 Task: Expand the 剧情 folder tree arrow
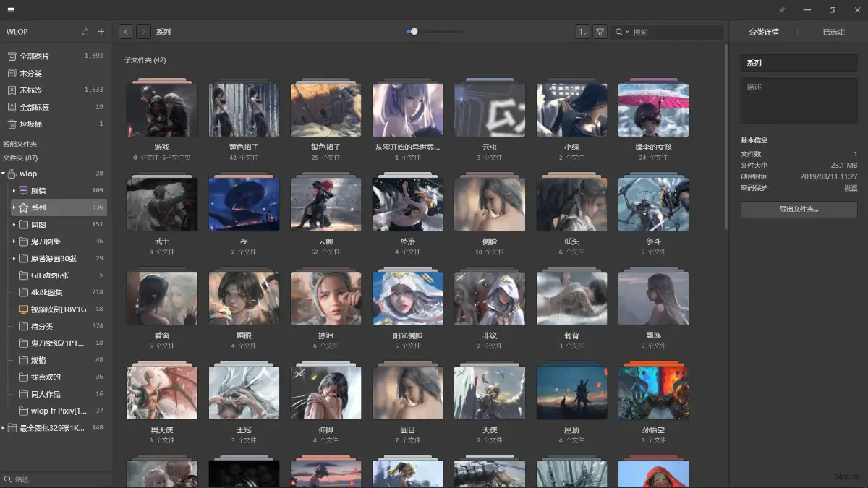tap(14, 191)
